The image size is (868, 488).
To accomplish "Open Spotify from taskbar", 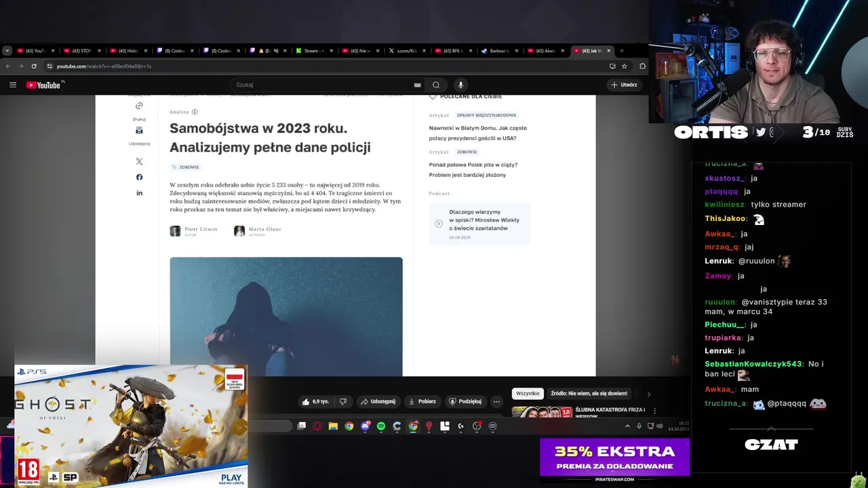I will (381, 426).
